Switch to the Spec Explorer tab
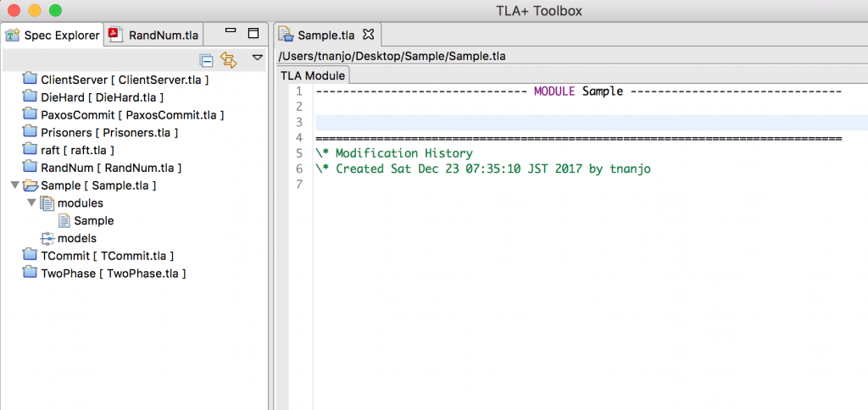The image size is (868, 410). point(53,36)
